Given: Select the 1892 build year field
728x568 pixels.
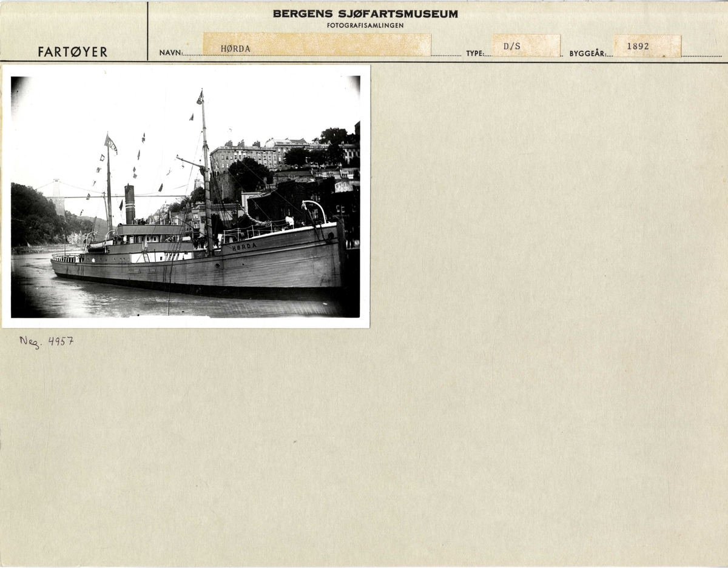Looking at the screenshot, I should pos(647,46).
